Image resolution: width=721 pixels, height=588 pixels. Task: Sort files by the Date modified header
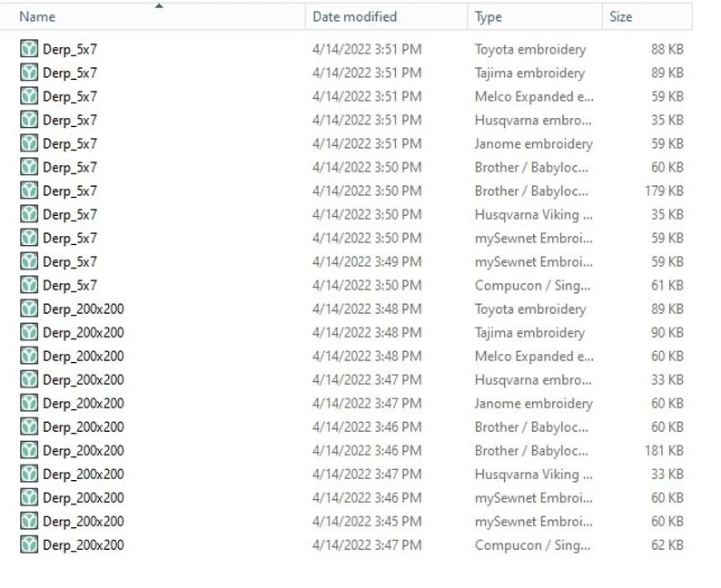tap(354, 16)
